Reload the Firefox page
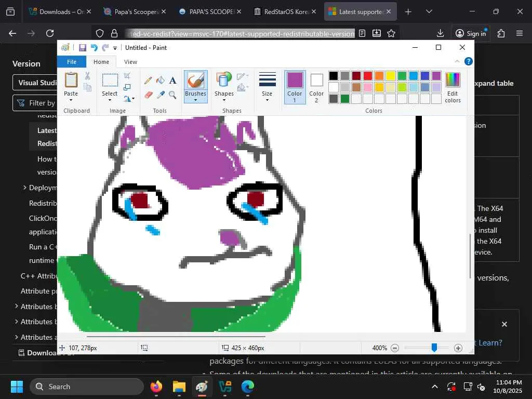The image size is (532, 399). [x=50, y=33]
